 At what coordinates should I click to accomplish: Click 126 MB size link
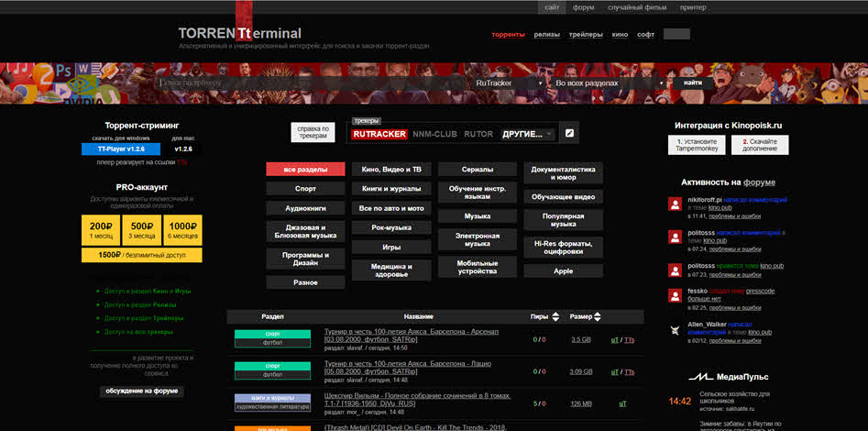click(x=581, y=403)
